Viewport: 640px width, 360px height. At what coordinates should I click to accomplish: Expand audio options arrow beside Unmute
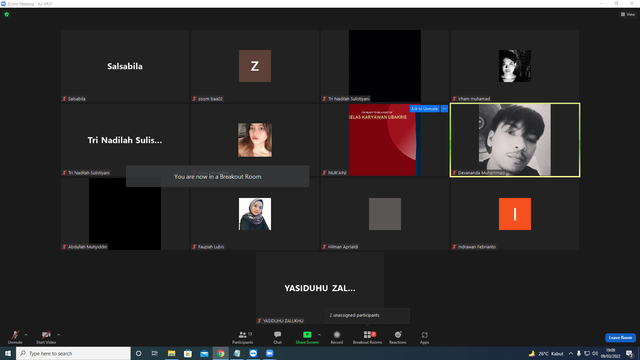[26, 335]
